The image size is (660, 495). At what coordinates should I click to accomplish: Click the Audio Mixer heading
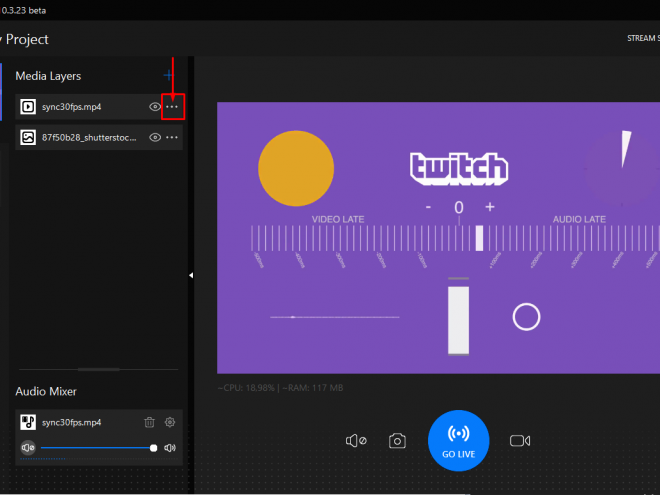pos(46,391)
